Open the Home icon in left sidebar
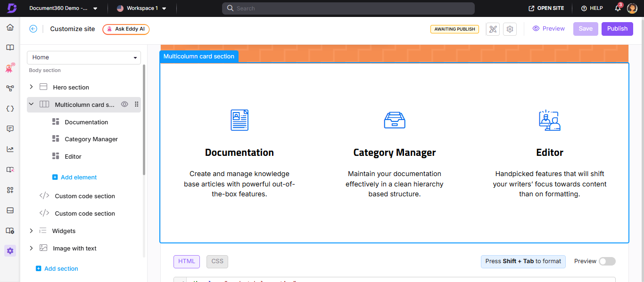 pos(10,27)
